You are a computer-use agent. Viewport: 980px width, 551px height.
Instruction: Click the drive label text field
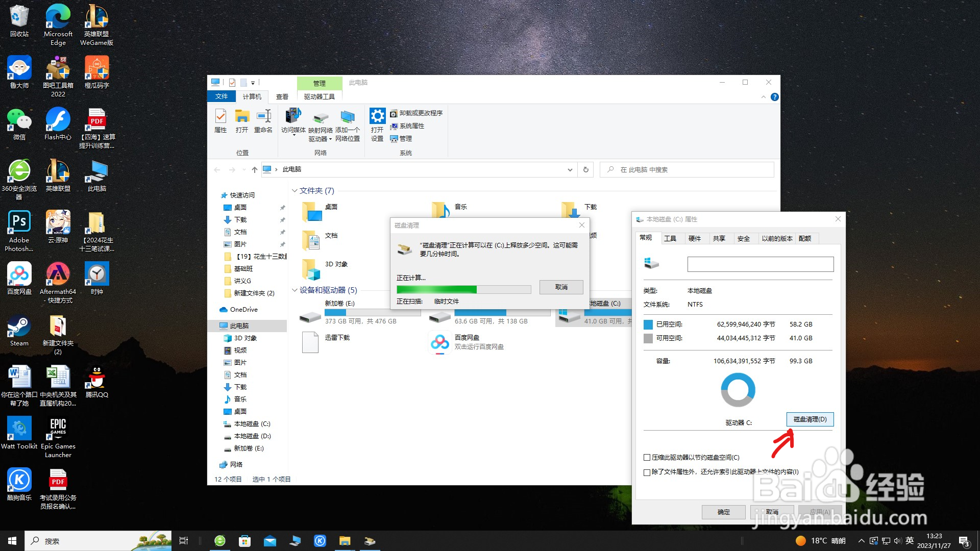pyautogui.click(x=760, y=264)
